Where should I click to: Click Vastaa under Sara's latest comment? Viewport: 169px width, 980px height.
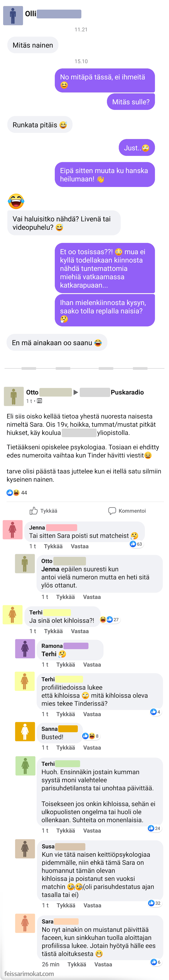pos(103,964)
